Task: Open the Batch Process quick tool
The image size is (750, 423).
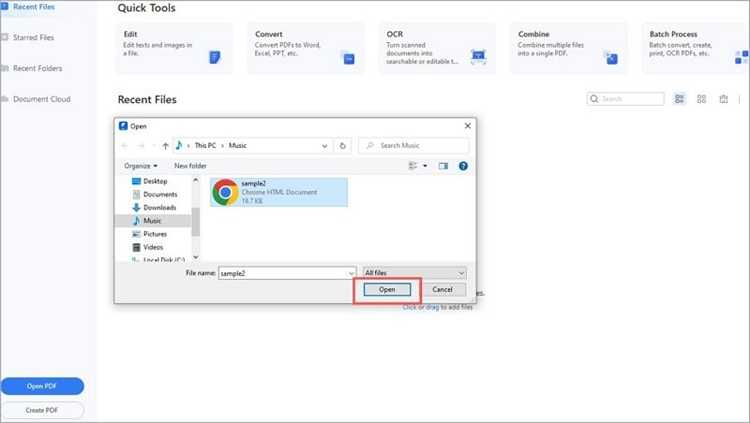Action: (x=696, y=48)
